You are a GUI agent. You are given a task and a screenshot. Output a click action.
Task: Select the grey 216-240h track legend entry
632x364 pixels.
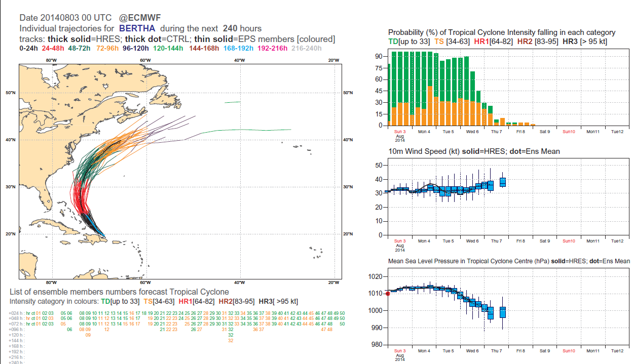point(308,49)
